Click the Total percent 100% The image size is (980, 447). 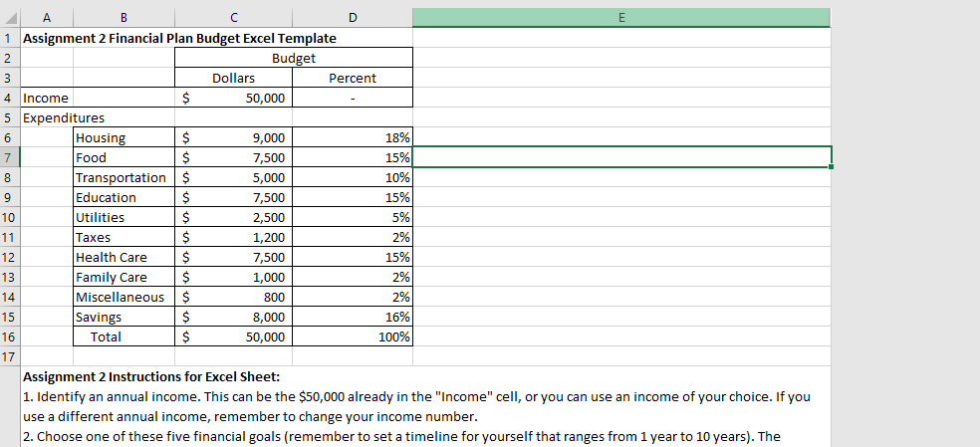pos(353,336)
